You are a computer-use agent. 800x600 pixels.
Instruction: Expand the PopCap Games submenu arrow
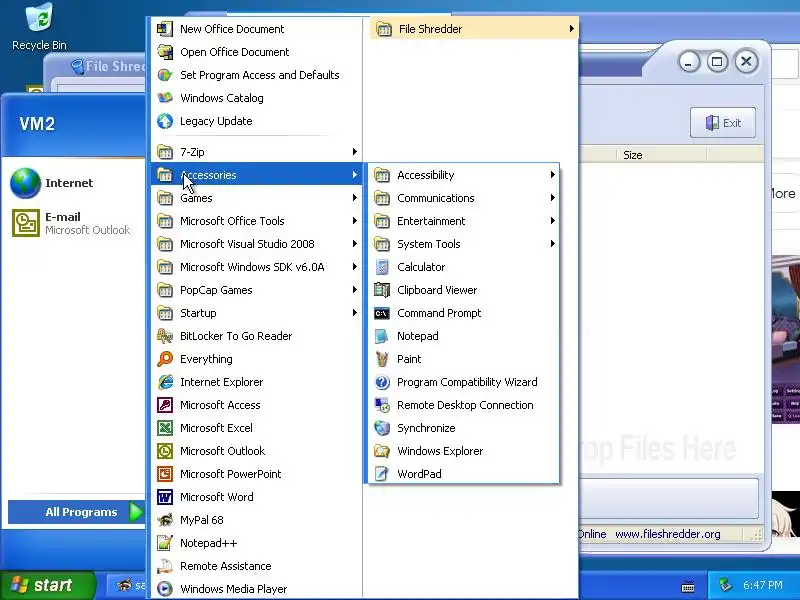355,289
